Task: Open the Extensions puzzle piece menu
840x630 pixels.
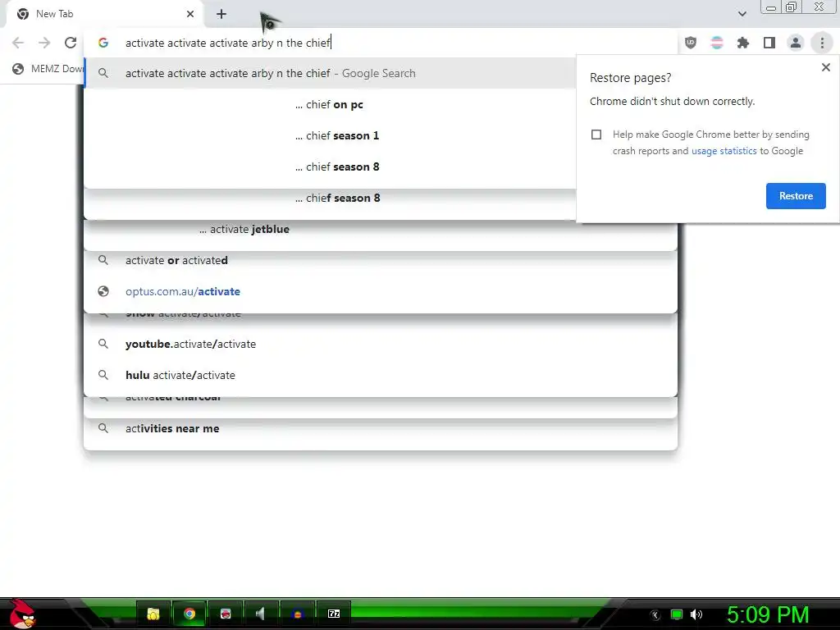Action: [x=743, y=43]
